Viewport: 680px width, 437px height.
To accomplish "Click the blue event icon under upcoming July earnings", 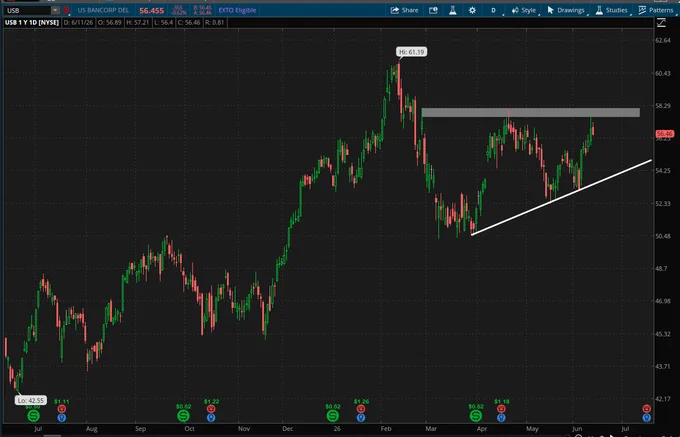I will (647, 418).
